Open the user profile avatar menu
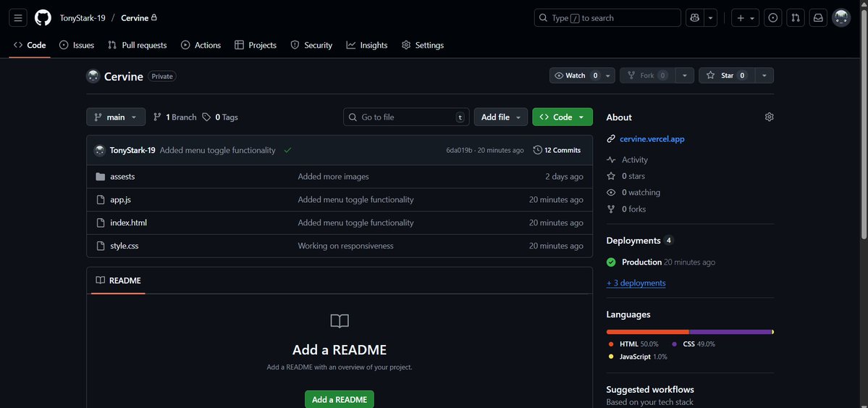Image resolution: width=868 pixels, height=408 pixels. coord(841,17)
